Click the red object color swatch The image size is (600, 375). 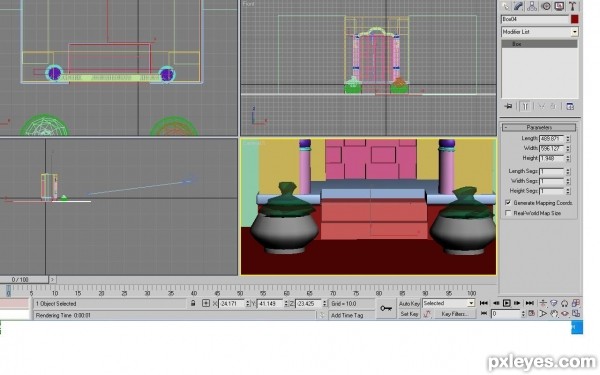(x=574, y=19)
